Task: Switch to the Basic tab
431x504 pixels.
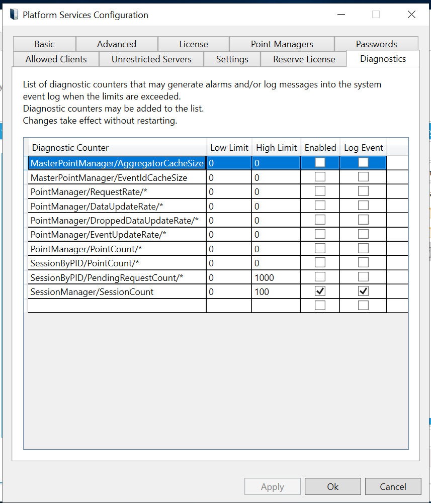Action: pyautogui.click(x=45, y=44)
